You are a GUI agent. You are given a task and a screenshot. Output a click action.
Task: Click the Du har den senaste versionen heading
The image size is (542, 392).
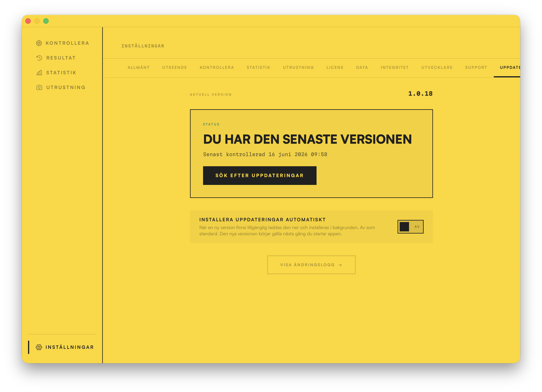point(308,139)
